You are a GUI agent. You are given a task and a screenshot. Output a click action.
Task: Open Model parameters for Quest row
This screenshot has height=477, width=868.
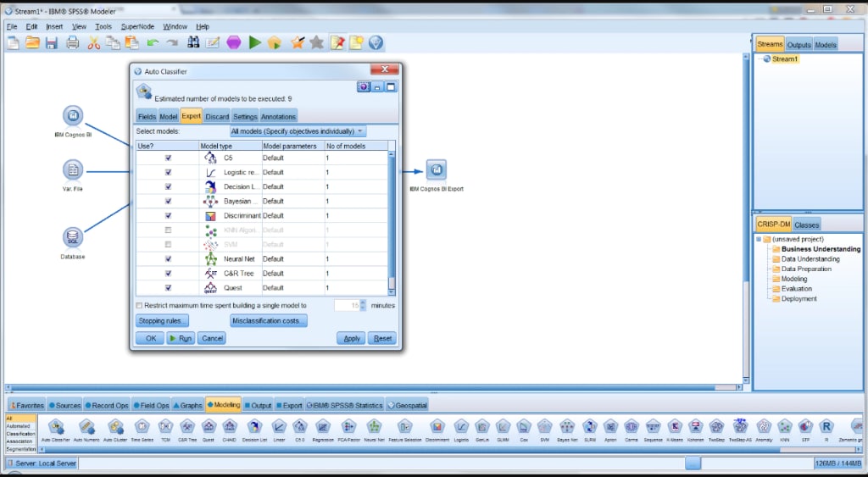(292, 287)
